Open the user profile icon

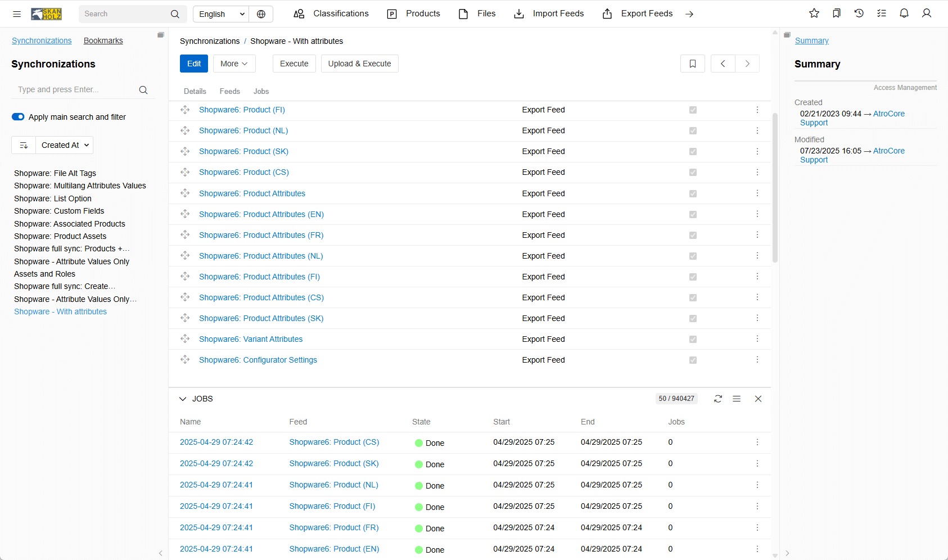pyautogui.click(x=926, y=13)
